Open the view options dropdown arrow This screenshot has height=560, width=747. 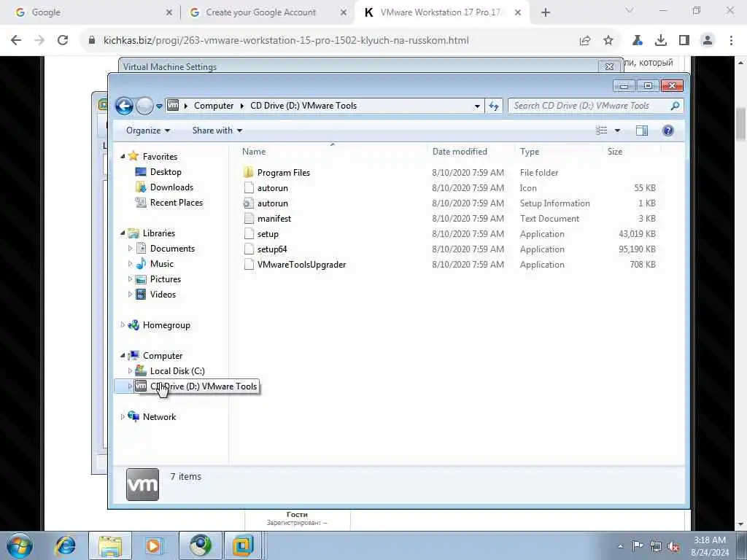click(x=617, y=131)
